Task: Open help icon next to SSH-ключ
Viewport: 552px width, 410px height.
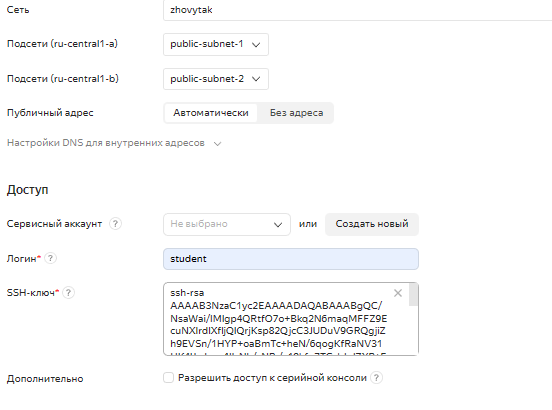Action: point(68,292)
